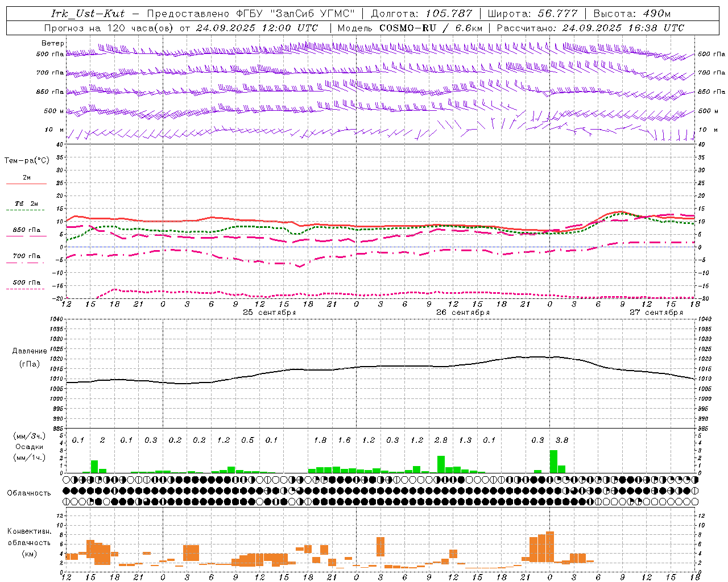This screenshot has width=728, height=582.
Task: Click the '850 гПа' temperature legend entry
Action: click(x=27, y=230)
